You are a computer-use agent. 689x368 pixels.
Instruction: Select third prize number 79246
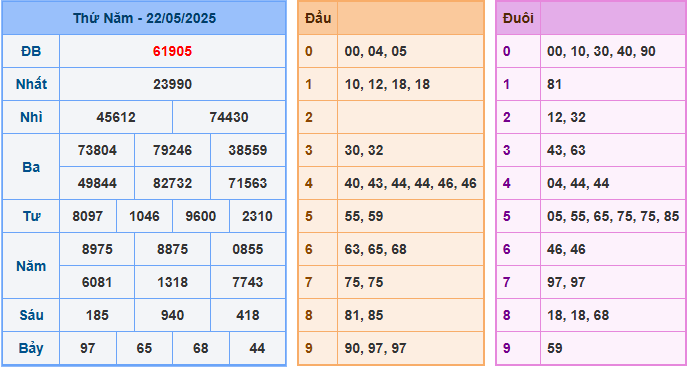click(172, 150)
